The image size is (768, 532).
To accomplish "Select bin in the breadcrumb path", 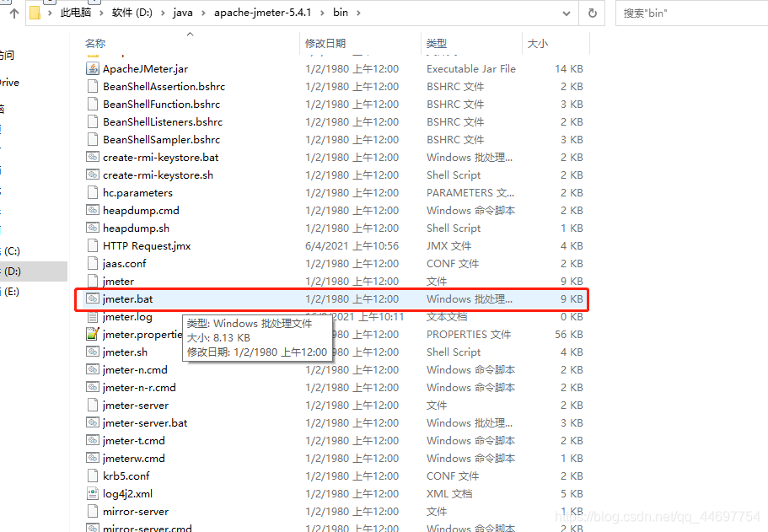I will click(x=341, y=13).
